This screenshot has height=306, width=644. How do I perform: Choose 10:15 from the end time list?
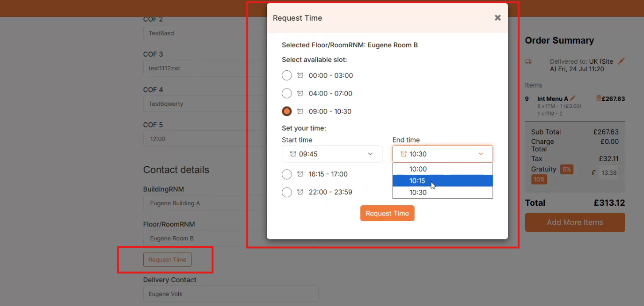pyautogui.click(x=442, y=181)
